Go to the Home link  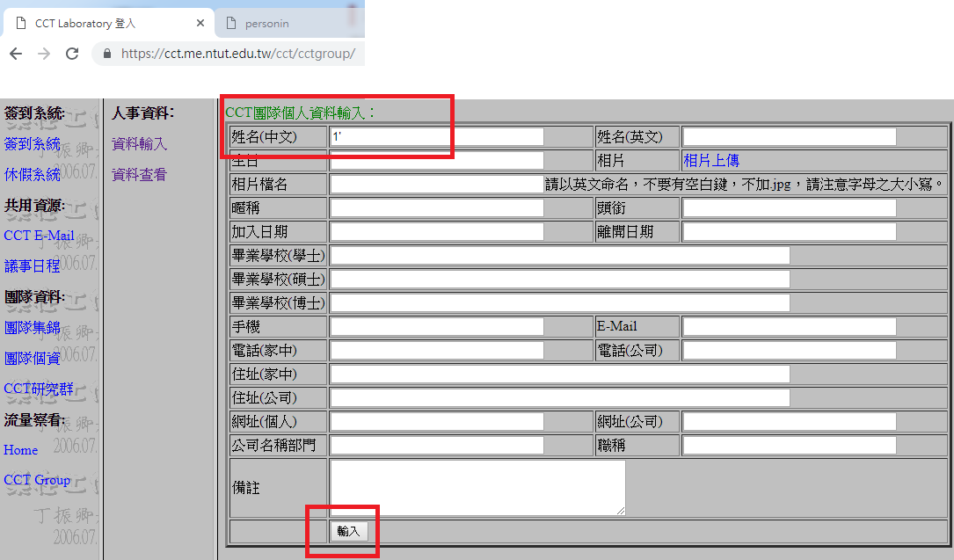(x=21, y=450)
